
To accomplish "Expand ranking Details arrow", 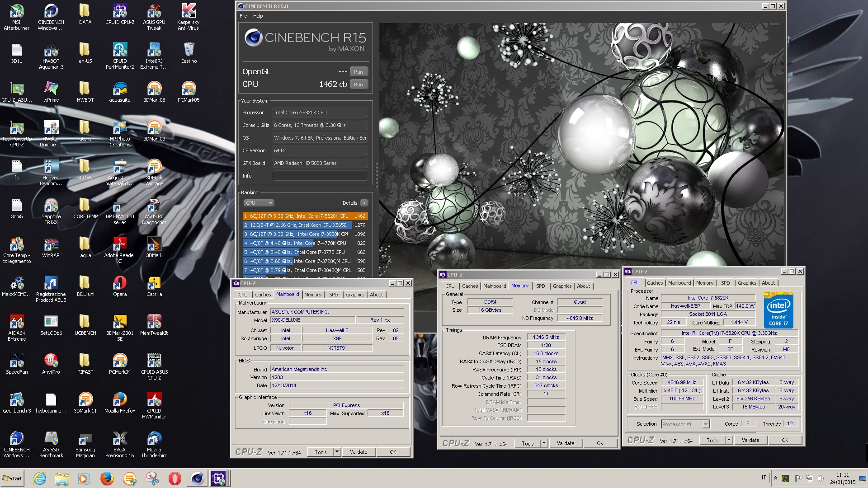I will [x=364, y=203].
